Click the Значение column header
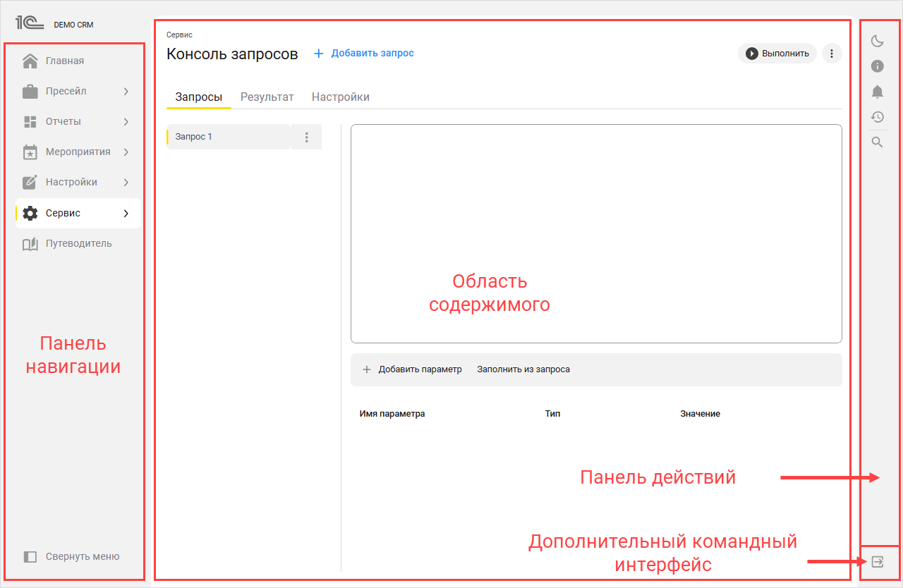903x588 pixels. pyautogui.click(x=700, y=414)
